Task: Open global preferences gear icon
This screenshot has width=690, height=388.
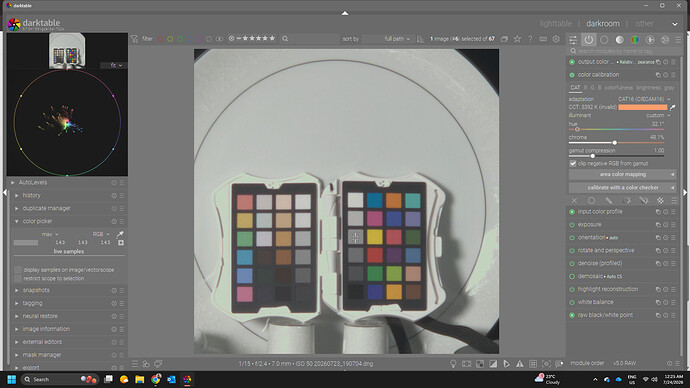Action: coord(556,39)
